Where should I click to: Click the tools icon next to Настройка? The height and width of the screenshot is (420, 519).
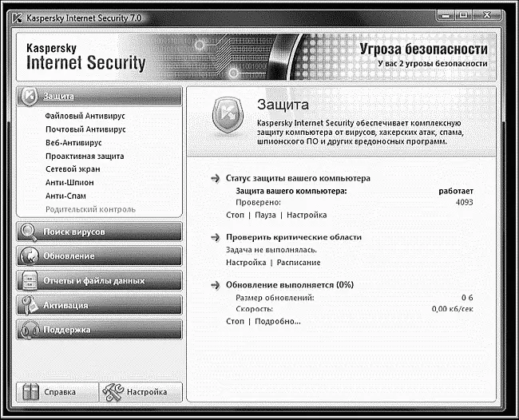pyautogui.click(x=113, y=392)
